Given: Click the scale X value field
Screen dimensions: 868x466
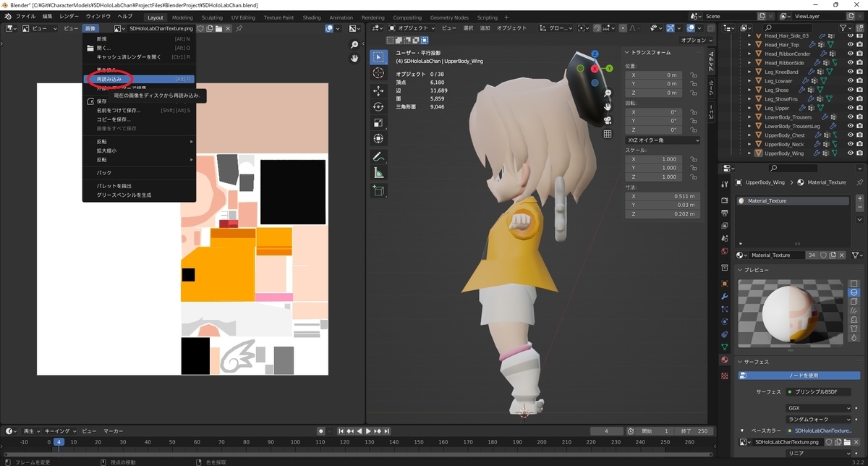Looking at the screenshot, I should tap(655, 159).
